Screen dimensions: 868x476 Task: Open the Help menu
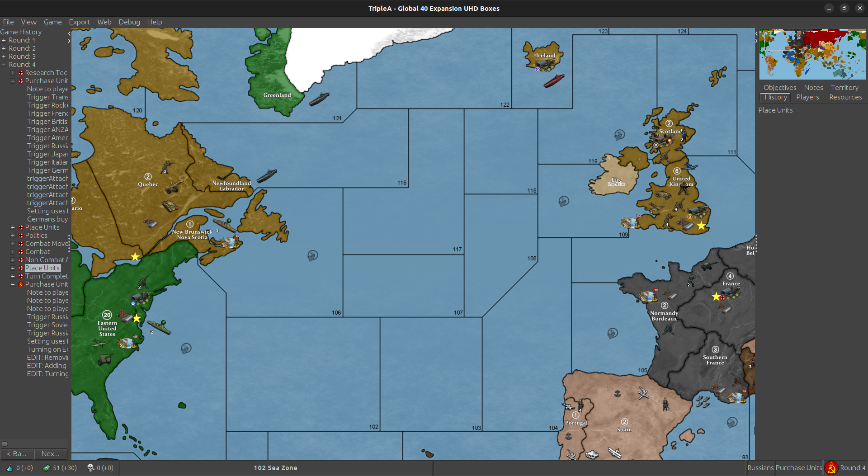point(154,22)
